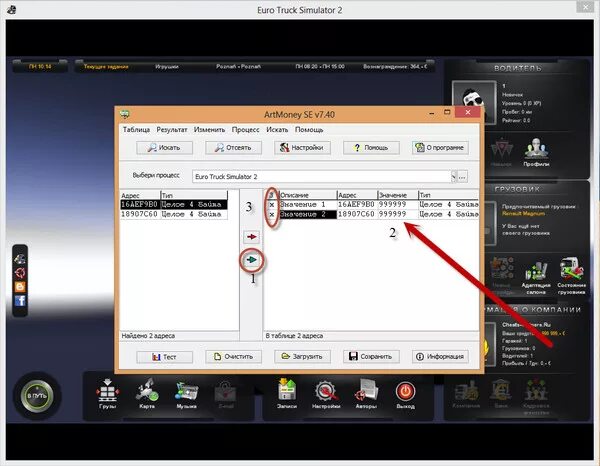Click the green arrow transfer-all button
Viewport: 600px width, 466px height.
252,260
